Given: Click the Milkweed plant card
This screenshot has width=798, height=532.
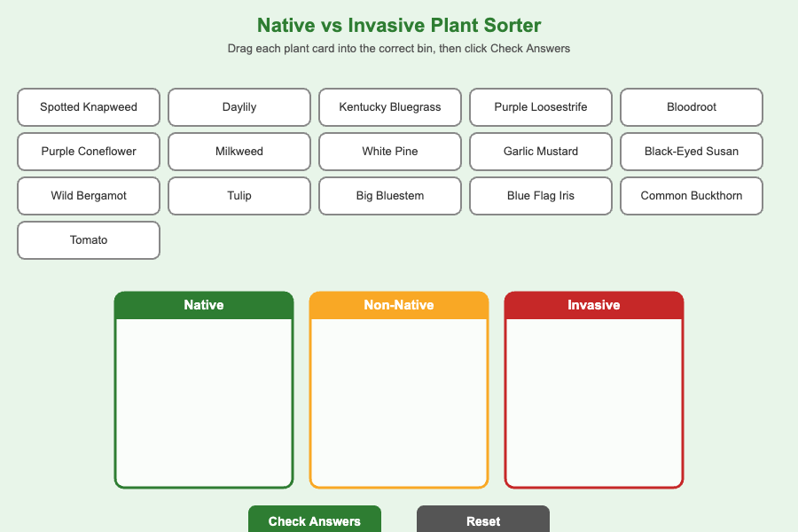Looking at the screenshot, I should [239, 152].
